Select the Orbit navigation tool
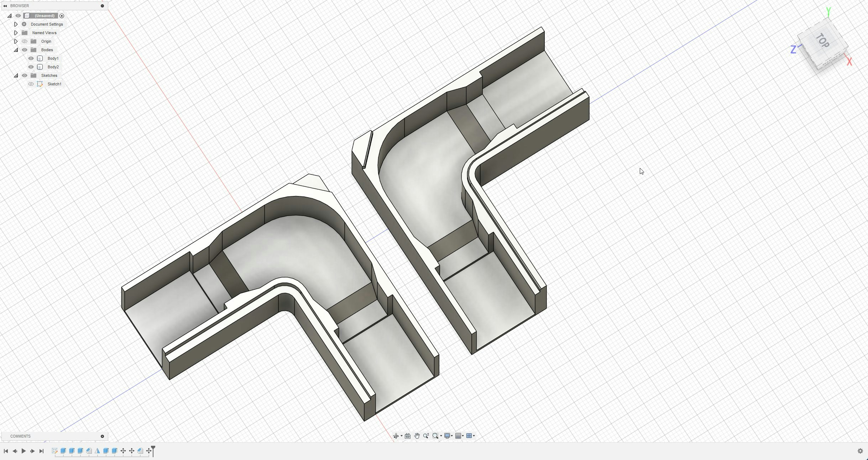 [x=396, y=436]
